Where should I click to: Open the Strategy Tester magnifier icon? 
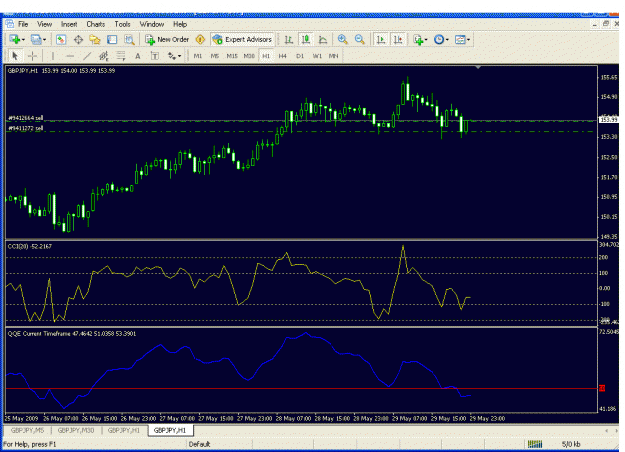(x=129, y=39)
